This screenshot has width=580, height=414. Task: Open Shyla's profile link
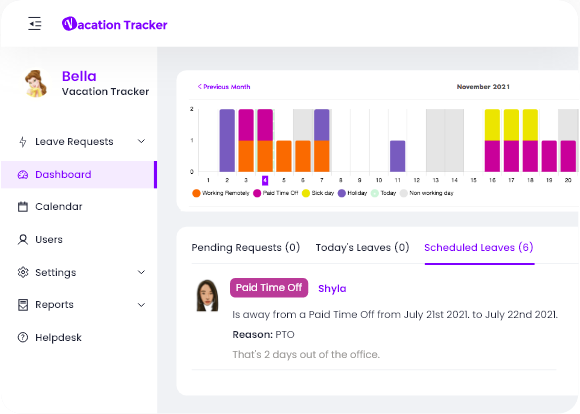(332, 289)
